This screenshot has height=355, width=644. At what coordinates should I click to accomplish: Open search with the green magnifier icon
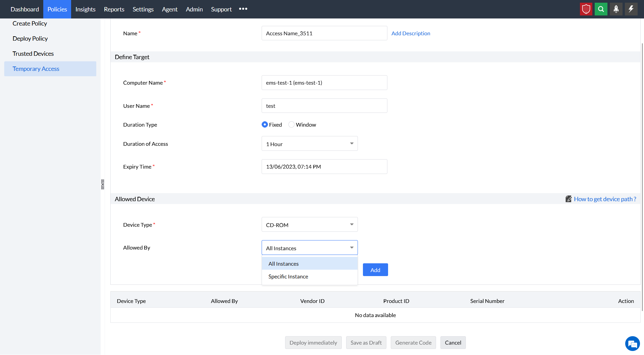(x=601, y=9)
